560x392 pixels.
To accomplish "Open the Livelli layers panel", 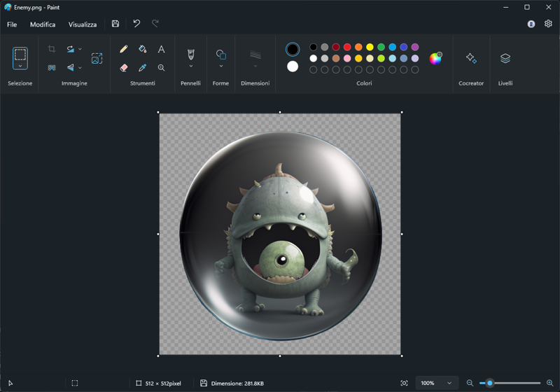I will 505,59.
